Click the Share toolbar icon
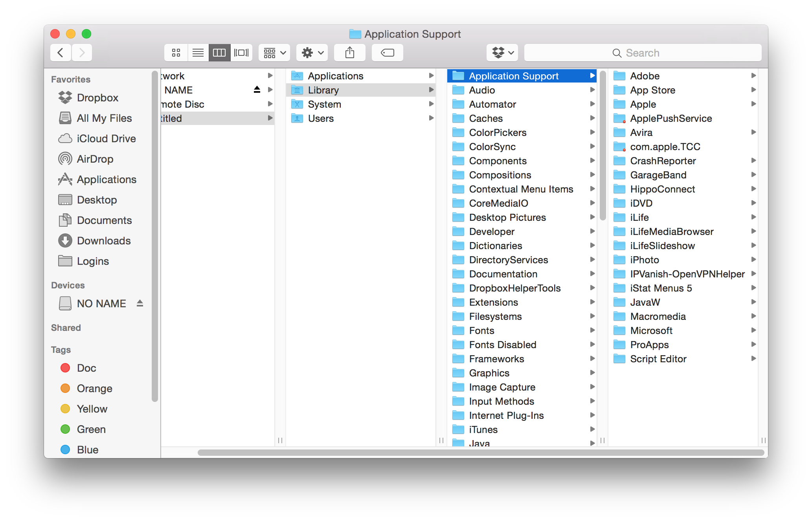The image size is (812, 521). (x=350, y=53)
